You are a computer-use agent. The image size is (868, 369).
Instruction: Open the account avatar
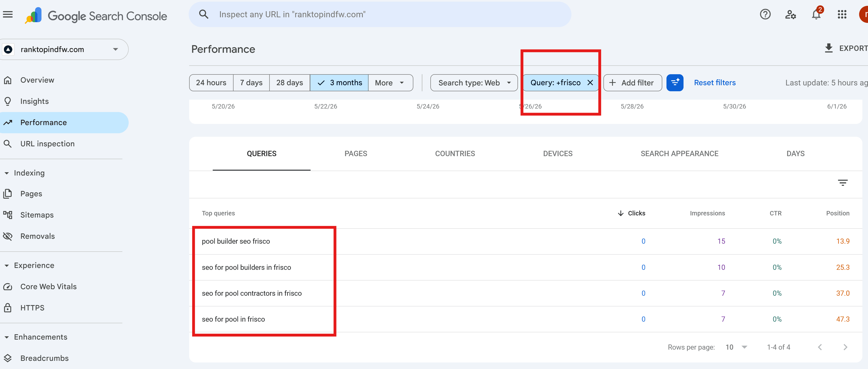pos(863,14)
